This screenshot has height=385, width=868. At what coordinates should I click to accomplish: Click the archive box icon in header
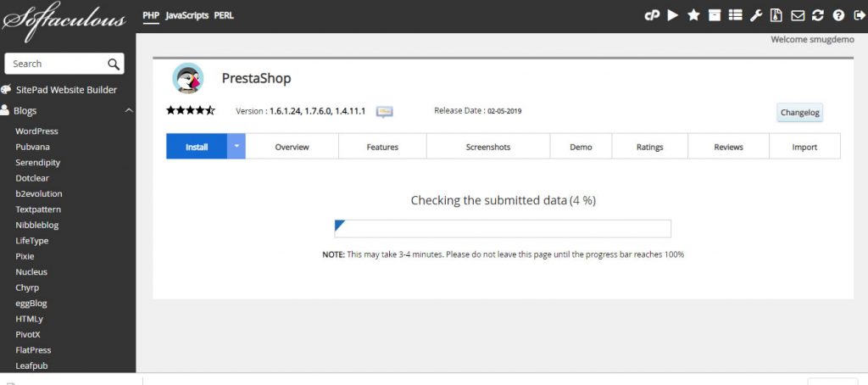tap(715, 15)
